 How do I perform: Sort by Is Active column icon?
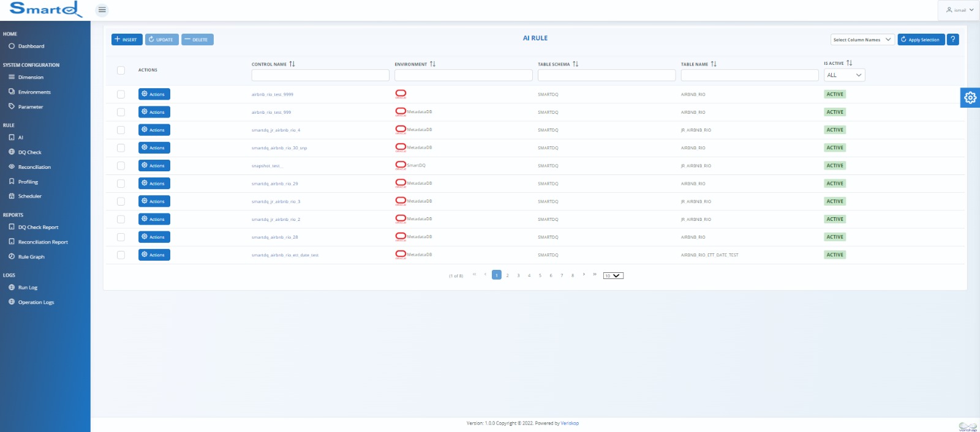point(850,63)
